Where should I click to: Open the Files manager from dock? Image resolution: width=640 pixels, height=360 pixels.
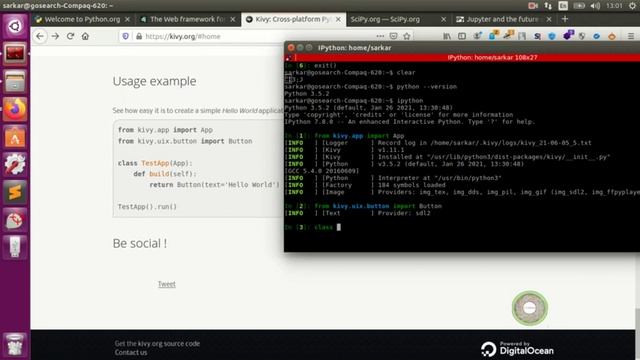15,81
